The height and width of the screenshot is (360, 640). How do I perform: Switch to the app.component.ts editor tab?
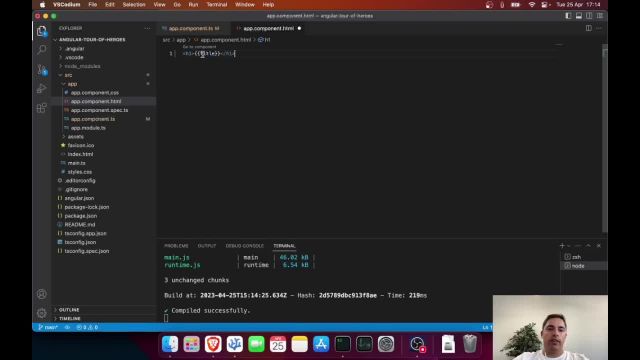tap(192, 28)
